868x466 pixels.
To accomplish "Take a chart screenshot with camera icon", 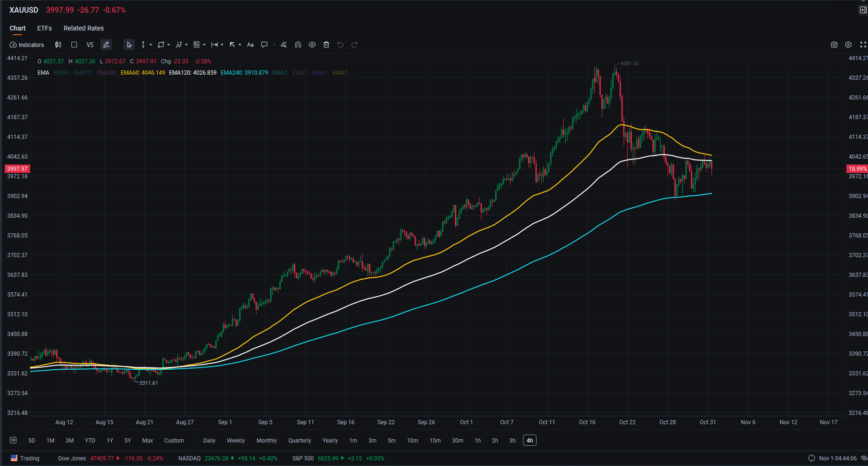I will (x=834, y=45).
